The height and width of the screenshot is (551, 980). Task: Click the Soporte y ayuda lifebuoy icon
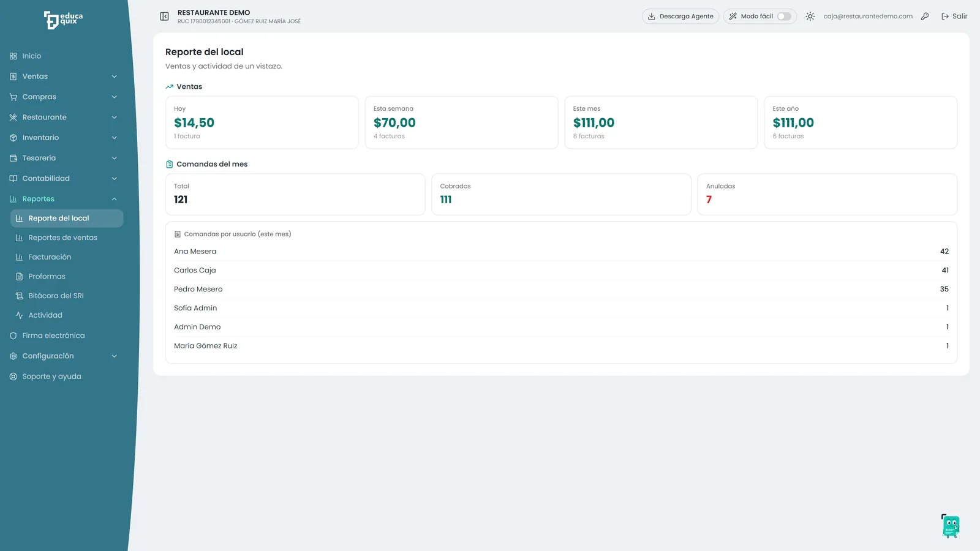[13, 377]
